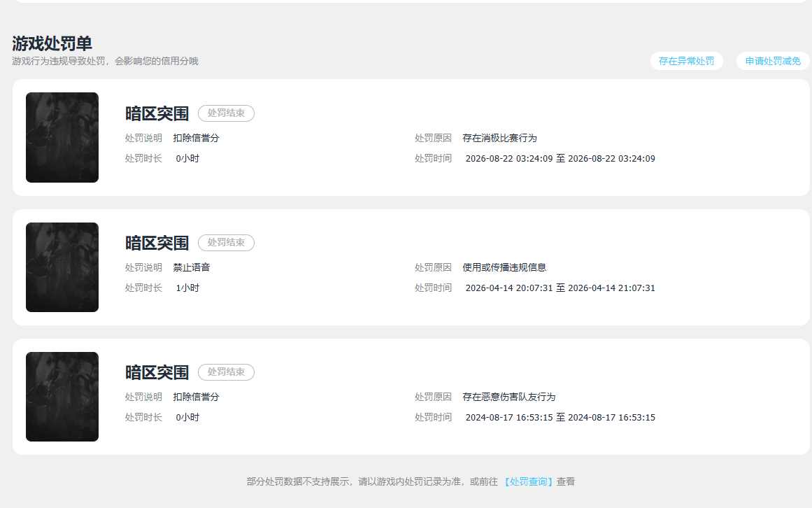Click 使用或传播违规信息 penalty reason text
The width and height of the screenshot is (812, 508).
coord(504,268)
